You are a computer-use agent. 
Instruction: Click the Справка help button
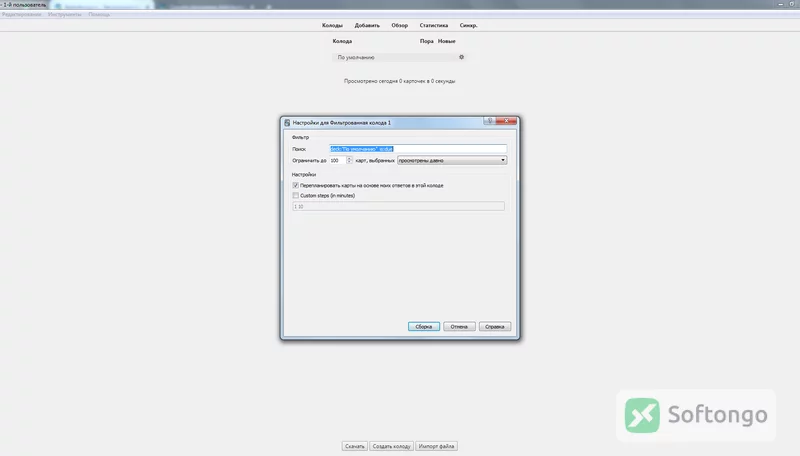(x=495, y=326)
